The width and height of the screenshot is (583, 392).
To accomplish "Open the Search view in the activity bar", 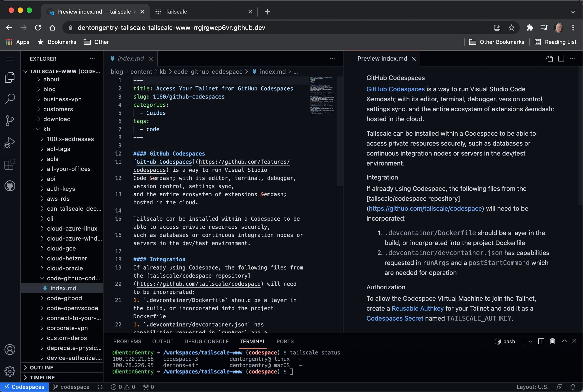I will point(10,99).
